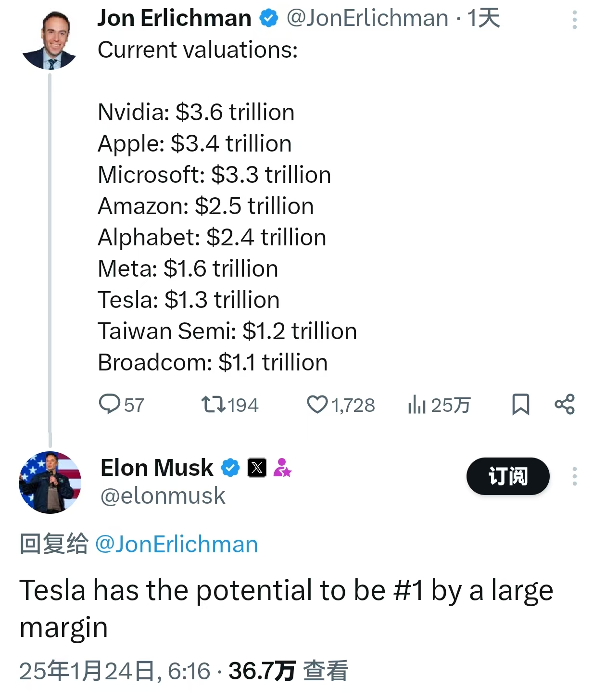Open more options for Jon Erlichman's tweet
Viewport: 606px width, 700px height.
click(574, 20)
